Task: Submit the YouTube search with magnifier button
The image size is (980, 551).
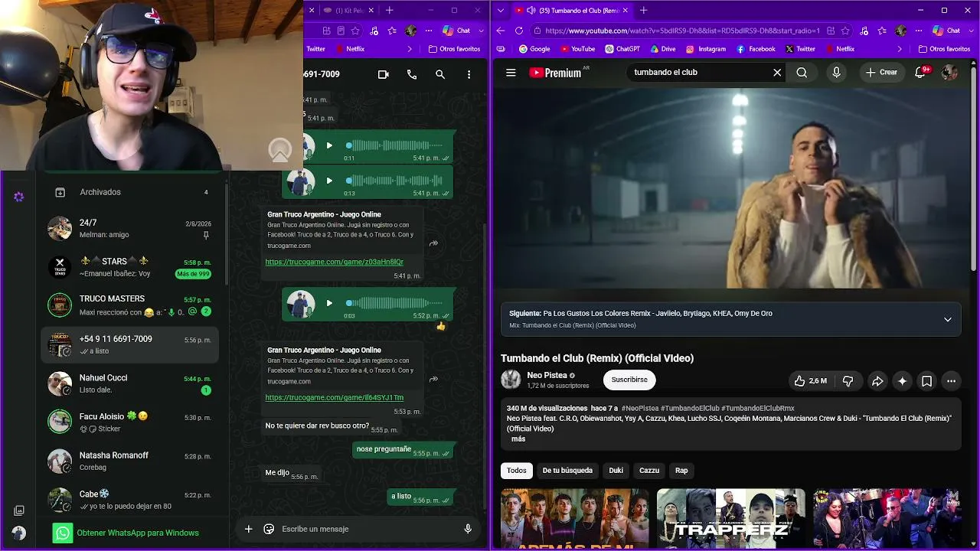Action: pos(802,73)
